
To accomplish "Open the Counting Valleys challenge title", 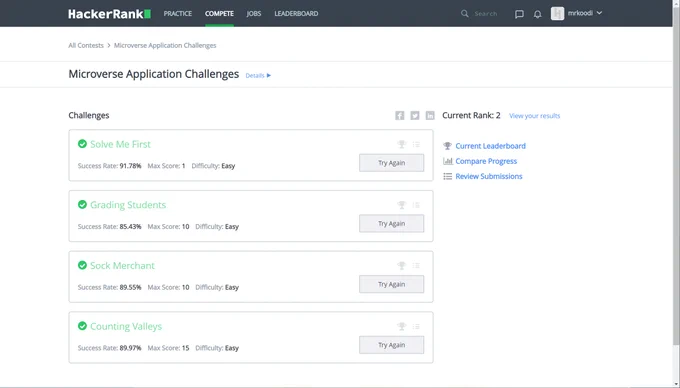I will [126, 326].
